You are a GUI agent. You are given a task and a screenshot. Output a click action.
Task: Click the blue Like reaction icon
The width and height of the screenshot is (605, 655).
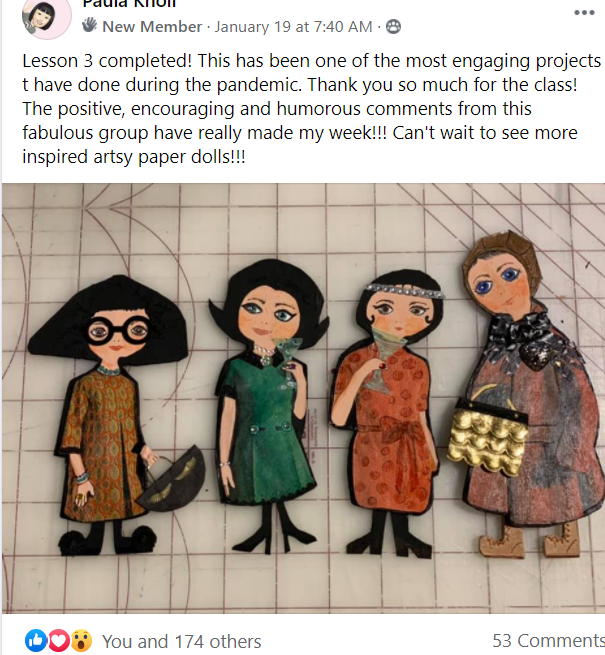pos(36,640)
